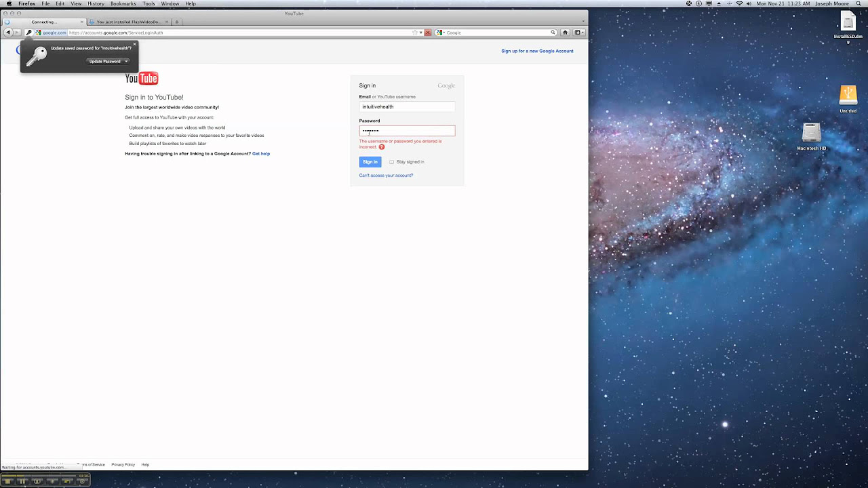
Task: Click Sign up for a new Google Account
Action: coord(537,51)
